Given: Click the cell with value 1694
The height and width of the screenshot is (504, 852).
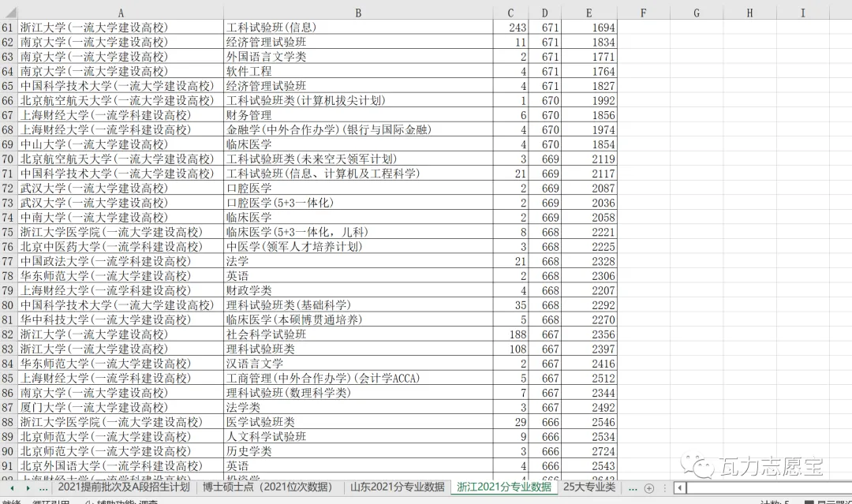Looking at the screenshot, I should 589,27.
